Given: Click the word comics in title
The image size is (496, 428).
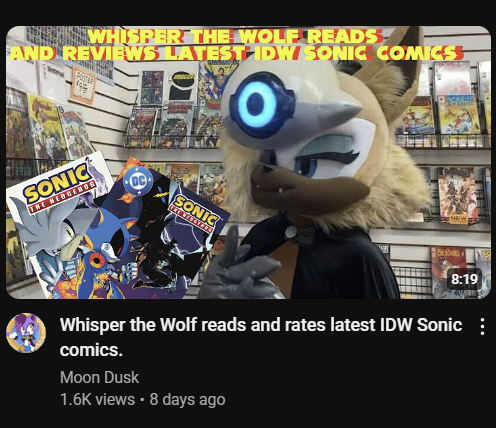Looking at the screenshot, I should coord(91,350).
